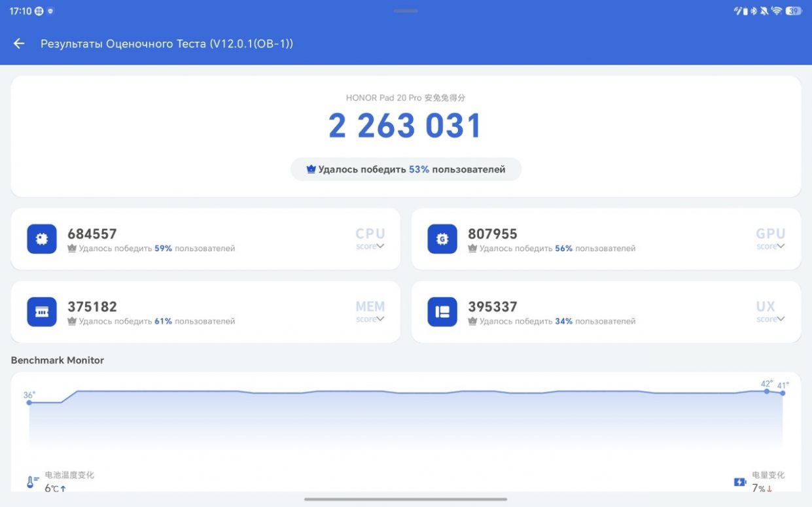The width and height of the screenshot is (812, 507).
Task: Tap the Wi-Fi status bar icon
Action: click(777, 10)
